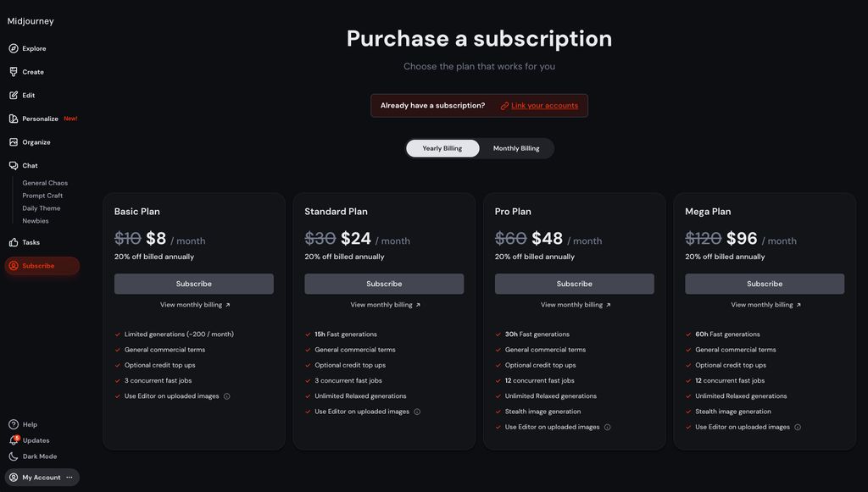The height and width of the screenshot is (492, 868).
Task: Open Create via its brush icon
Action: click(14, 72)
